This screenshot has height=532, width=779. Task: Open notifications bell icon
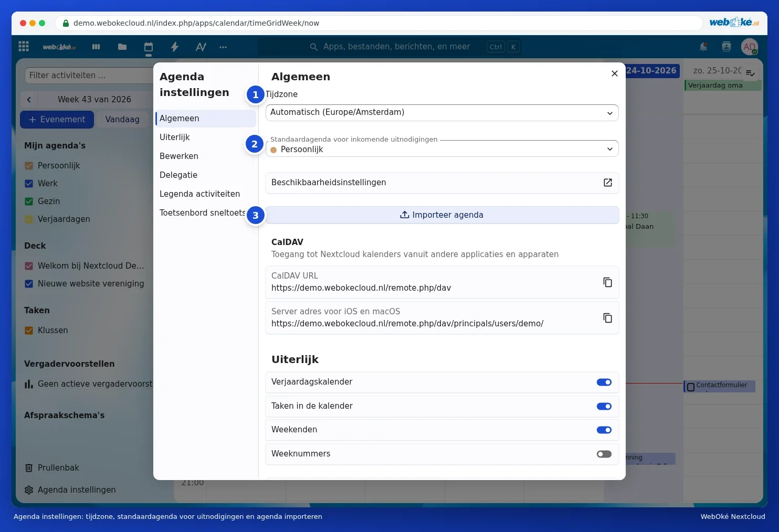pyautogui.click(x=703, y=47)
